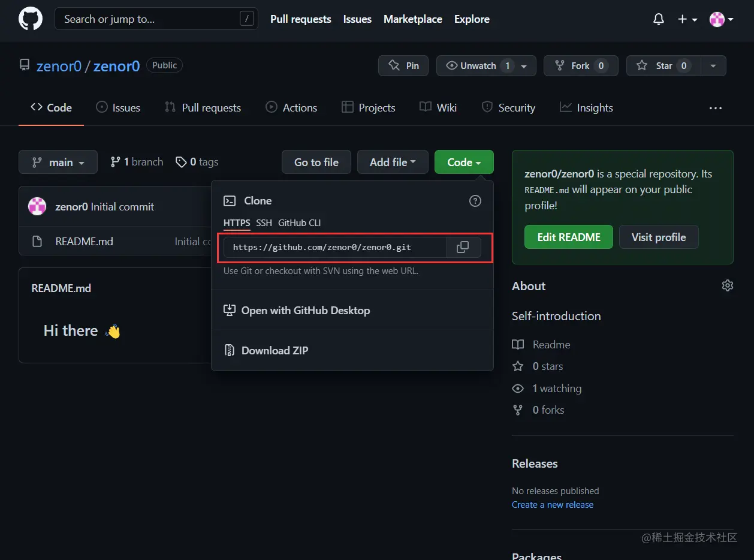754x560 pixels.
Task: Click the slash shortcut key icon in search
Action: 246,19
